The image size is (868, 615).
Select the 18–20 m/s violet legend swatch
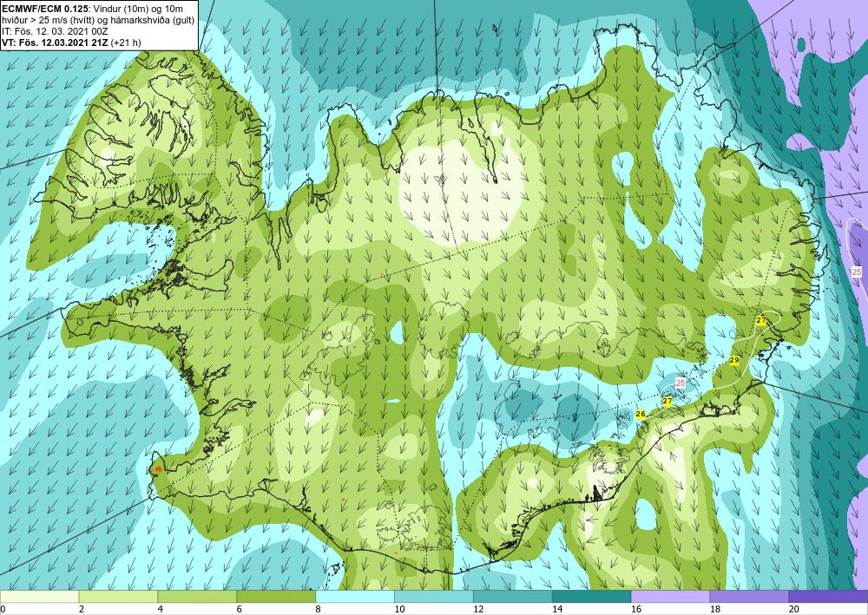click(x=749, y=596)
